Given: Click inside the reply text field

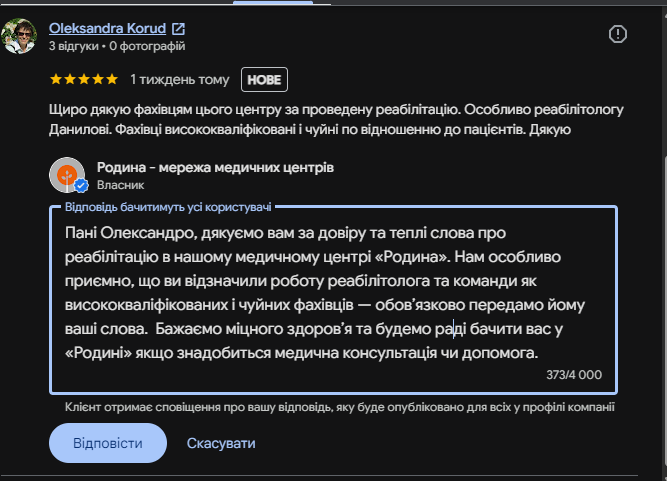Looking at the screenshot, I should pos(334,300).
